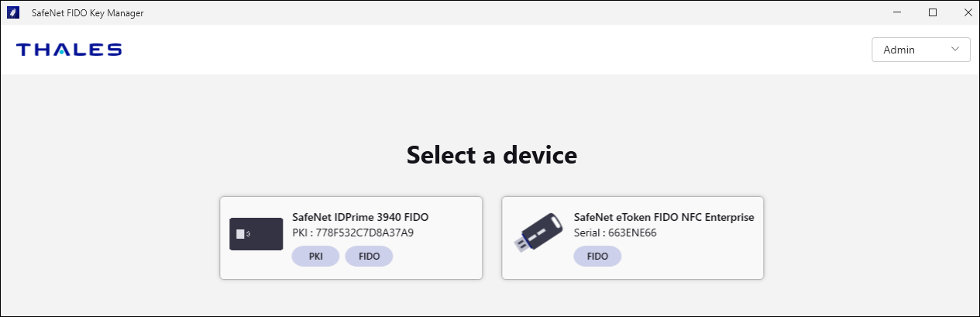Select the PKI badge on IDPrime card

[x=315, y=257]
